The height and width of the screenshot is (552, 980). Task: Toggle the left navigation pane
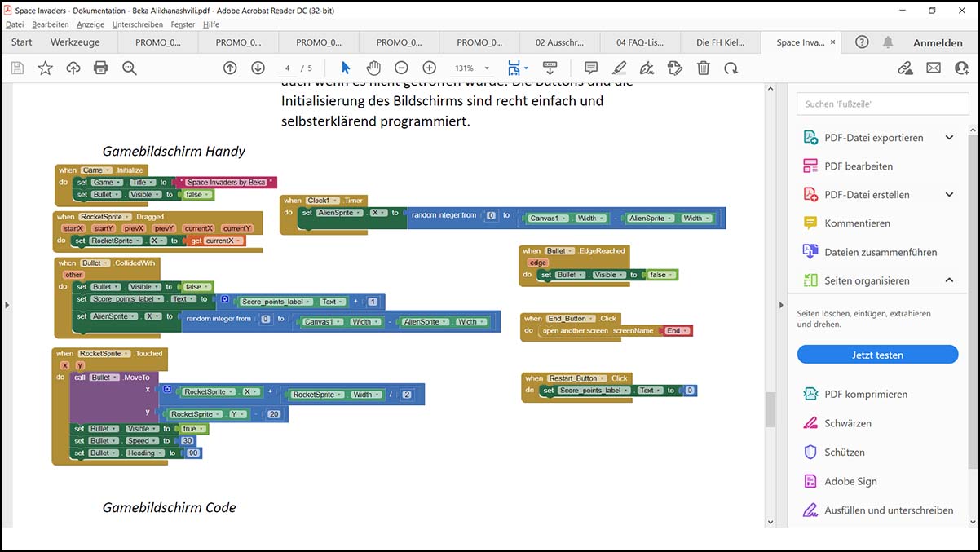point(7,305)
